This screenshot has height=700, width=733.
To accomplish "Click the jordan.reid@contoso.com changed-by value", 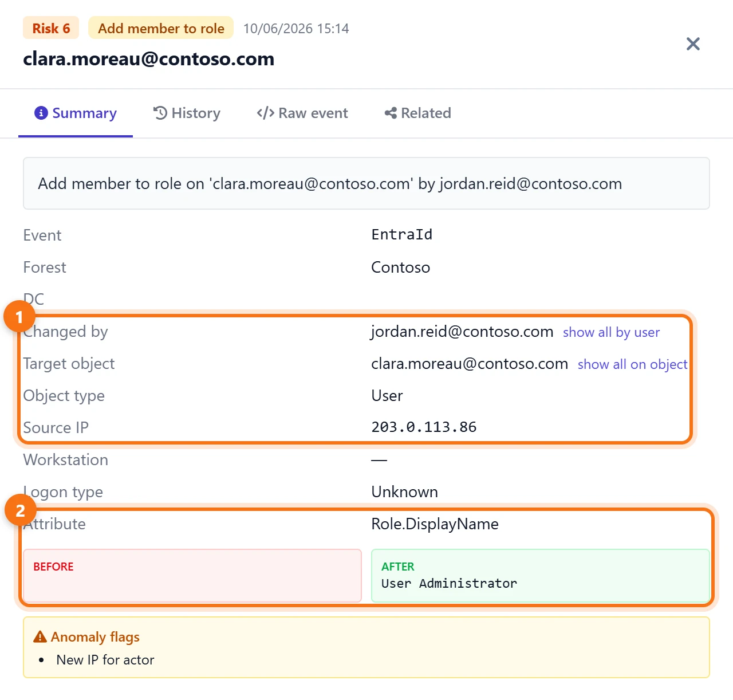I will point(462,332).
